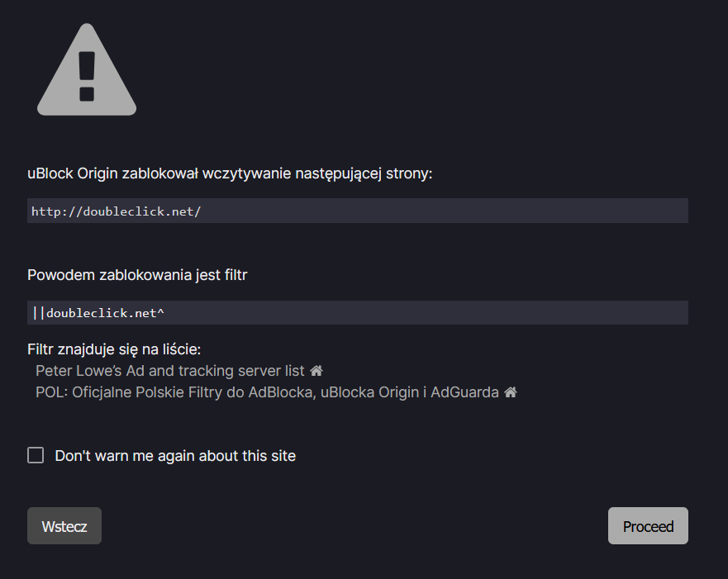Click the uBlock Origin warning graphic
728x579 pixels.
86,70
